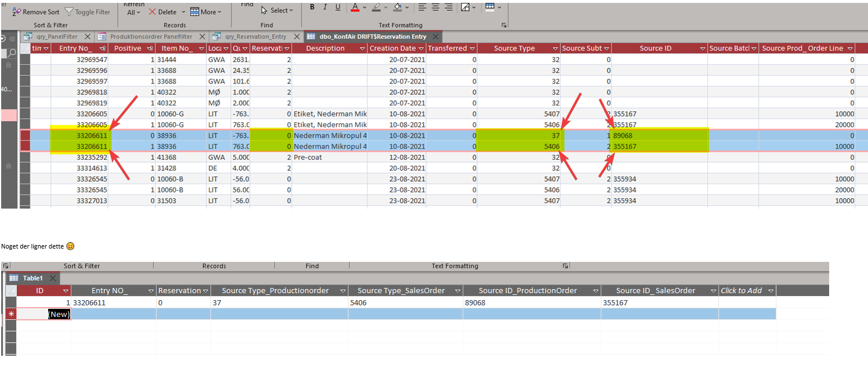Viewport: 868px width, 365px height.
Task: Select the dbo_KonfAir DRIFT$Reservation Entry tab
Action: point(373,36)
